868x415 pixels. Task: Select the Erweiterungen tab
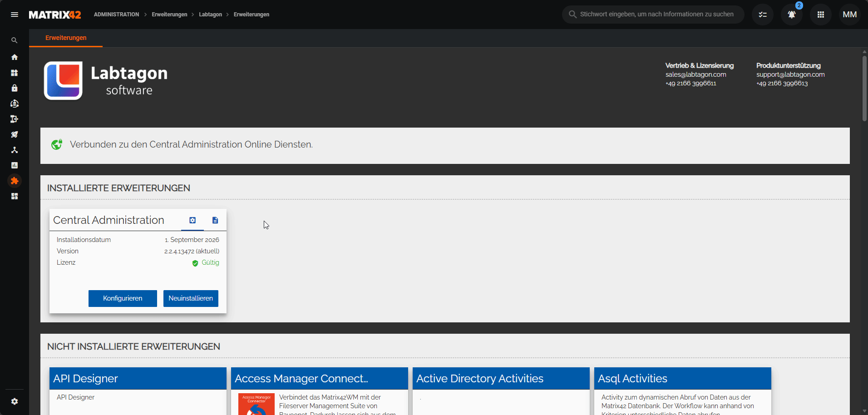[x=66, y=38]
